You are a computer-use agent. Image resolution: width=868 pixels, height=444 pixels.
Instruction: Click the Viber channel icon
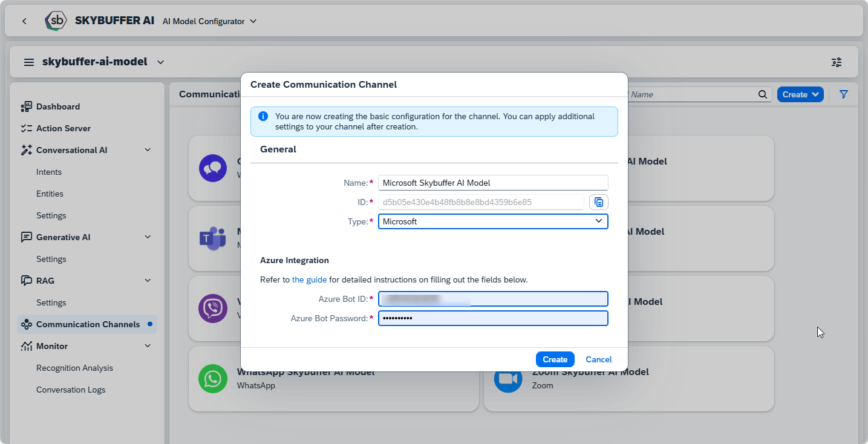pyautogui.click(x=213, y=309)
